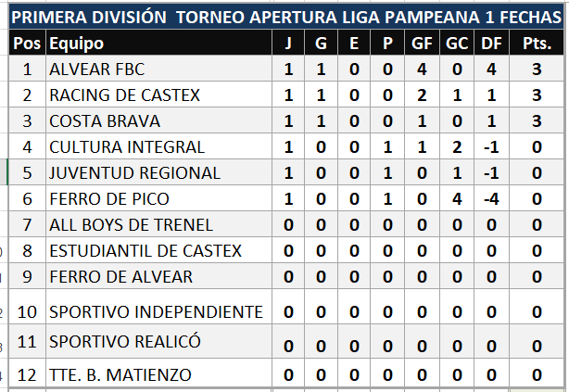Select the DF column header cell

[490, 44]
